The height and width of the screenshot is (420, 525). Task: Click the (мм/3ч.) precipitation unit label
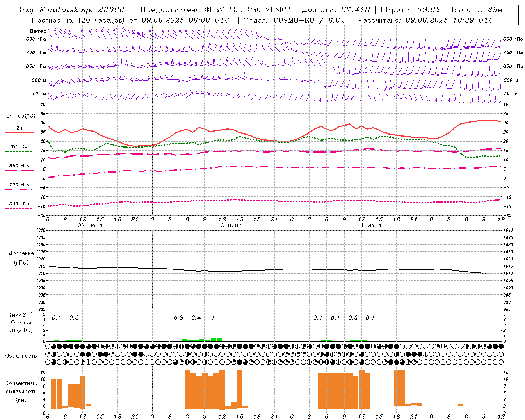(x=21, y=315)
